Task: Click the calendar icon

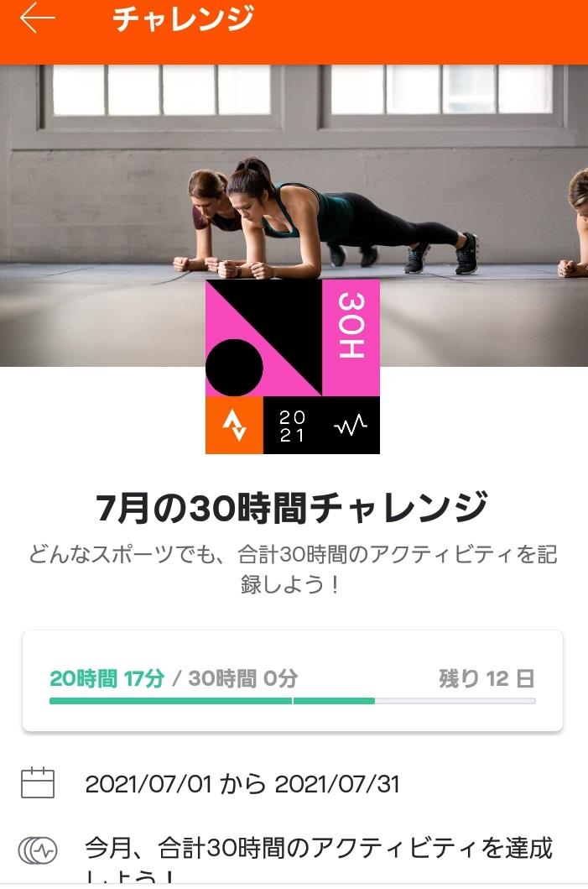Action: [x=38, y=782]
